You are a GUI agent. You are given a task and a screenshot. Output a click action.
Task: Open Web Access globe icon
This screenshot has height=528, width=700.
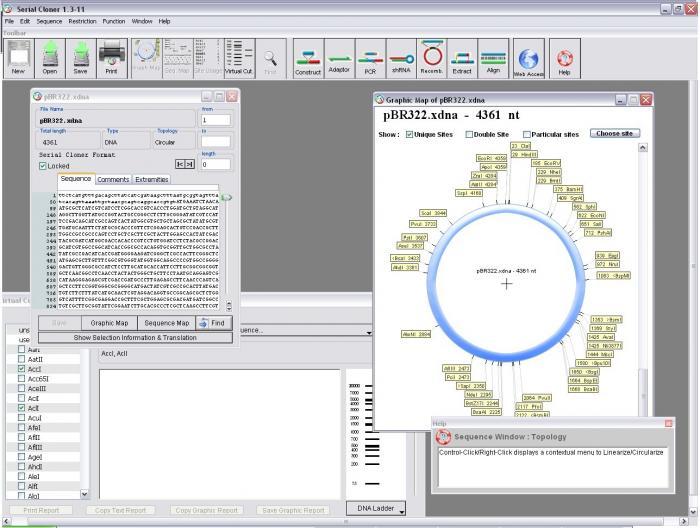click(x=529, y=58)
